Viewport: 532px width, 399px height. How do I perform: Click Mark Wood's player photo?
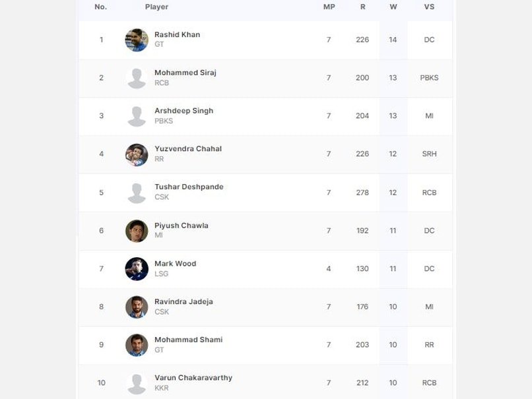tap(137, 268)
